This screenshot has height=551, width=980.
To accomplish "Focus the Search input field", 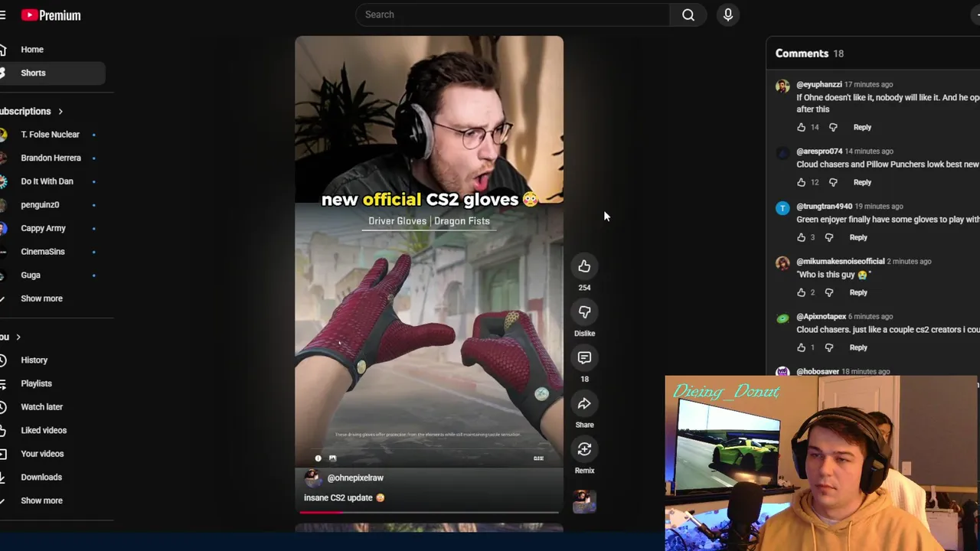I will [x=513, y=15].
